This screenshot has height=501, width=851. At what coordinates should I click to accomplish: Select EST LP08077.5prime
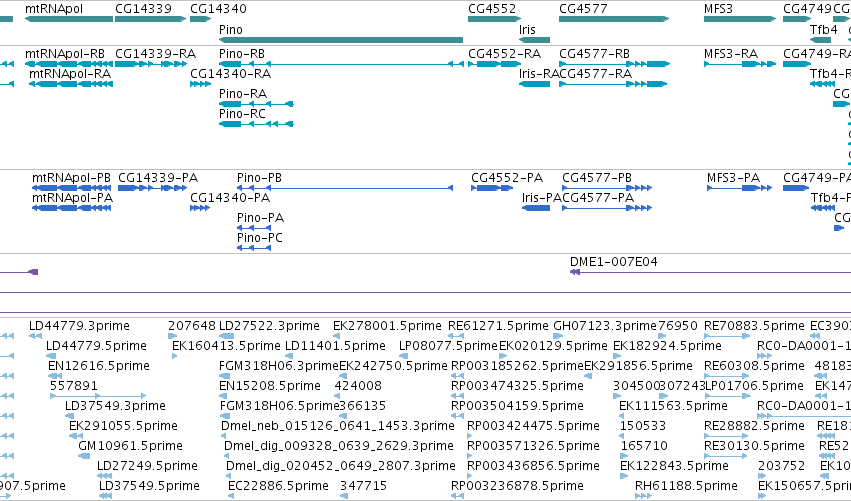click(x=448, y=346)
